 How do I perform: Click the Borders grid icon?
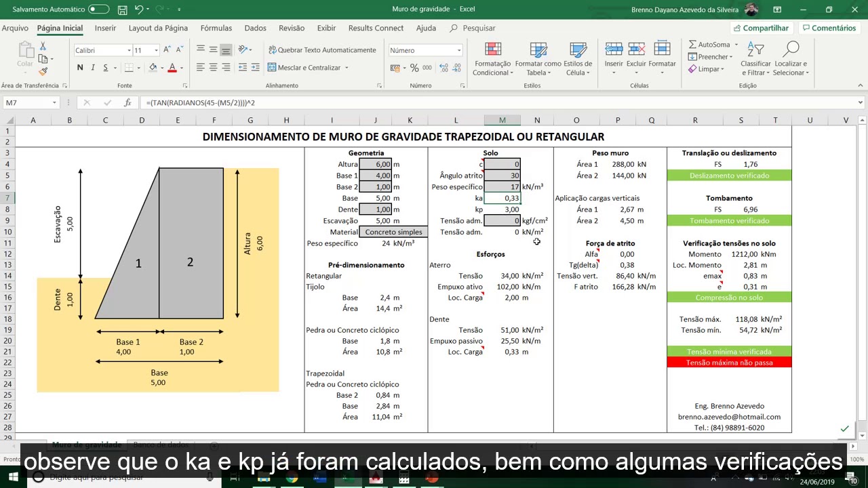click(x=129, y=68)
